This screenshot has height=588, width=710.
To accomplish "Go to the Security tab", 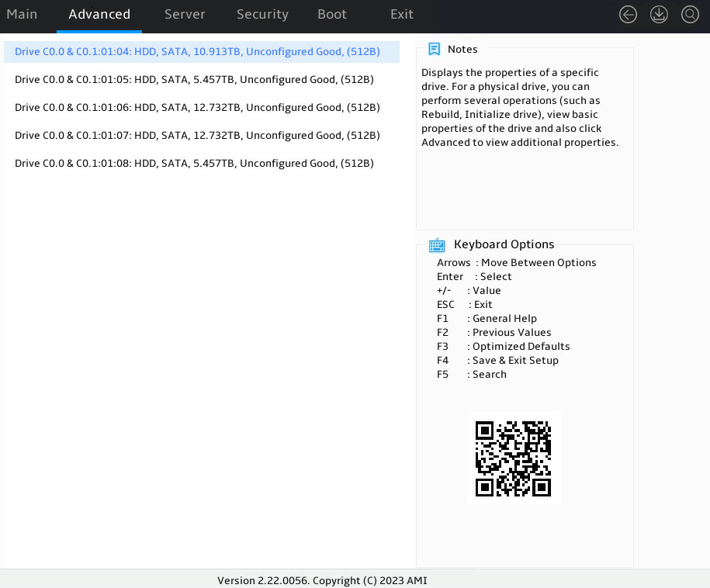I will tap(262, 15).
